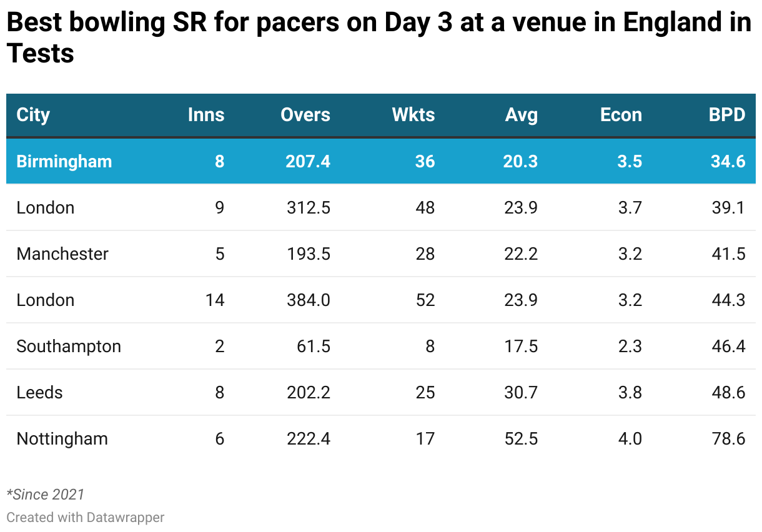762x532 pixels.
Task: Click the Leeds city cell
Action: point(40,392)
